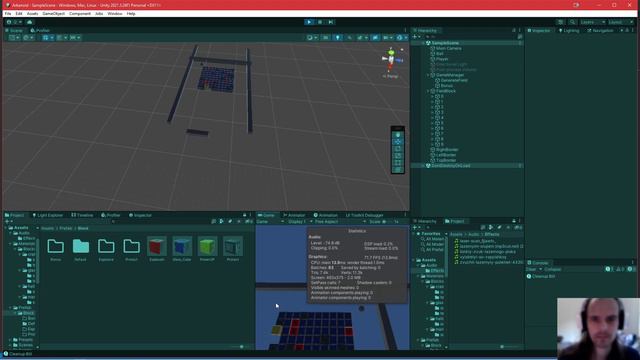Open the Help menu

tap(131, 13)
